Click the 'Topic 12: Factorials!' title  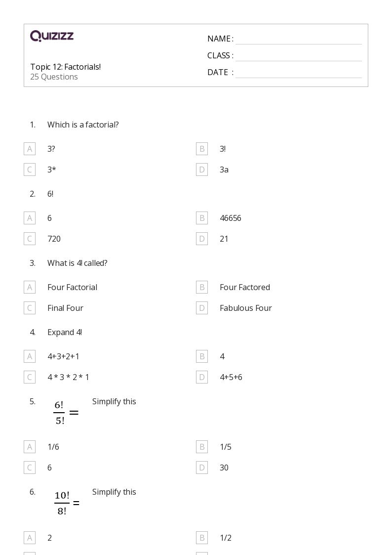click(66, 67)
